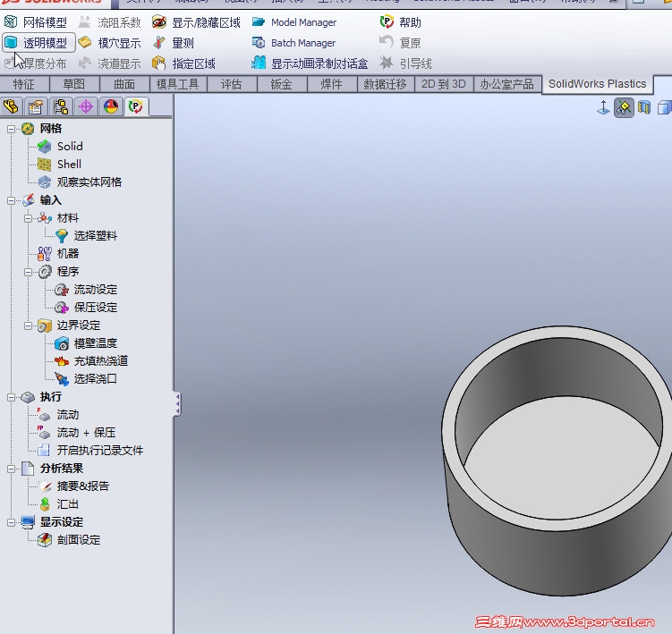This screenshot has height=634, width=672.
Task: Collapse the 材料 tree node
Action: [29, 218]
